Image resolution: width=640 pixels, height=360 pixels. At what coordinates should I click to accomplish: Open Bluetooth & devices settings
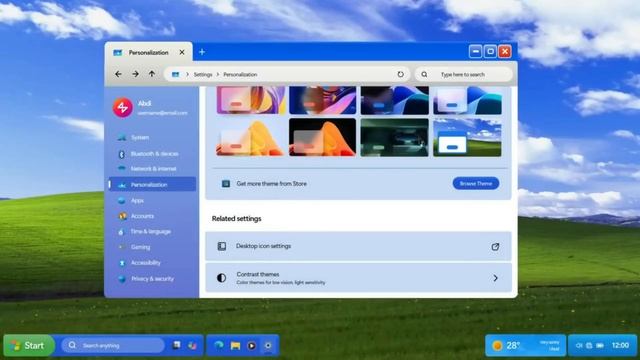pyautogui.click(x=152, y=154)
